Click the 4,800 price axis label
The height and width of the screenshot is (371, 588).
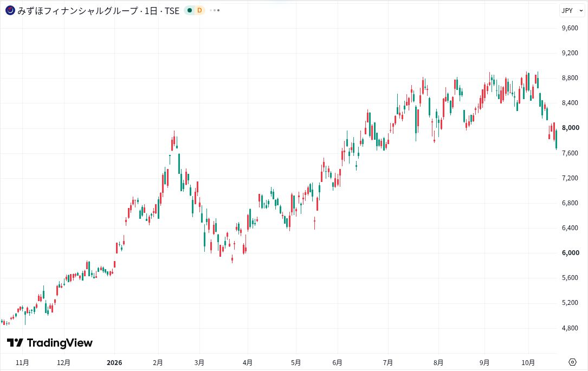click(570, 328)
